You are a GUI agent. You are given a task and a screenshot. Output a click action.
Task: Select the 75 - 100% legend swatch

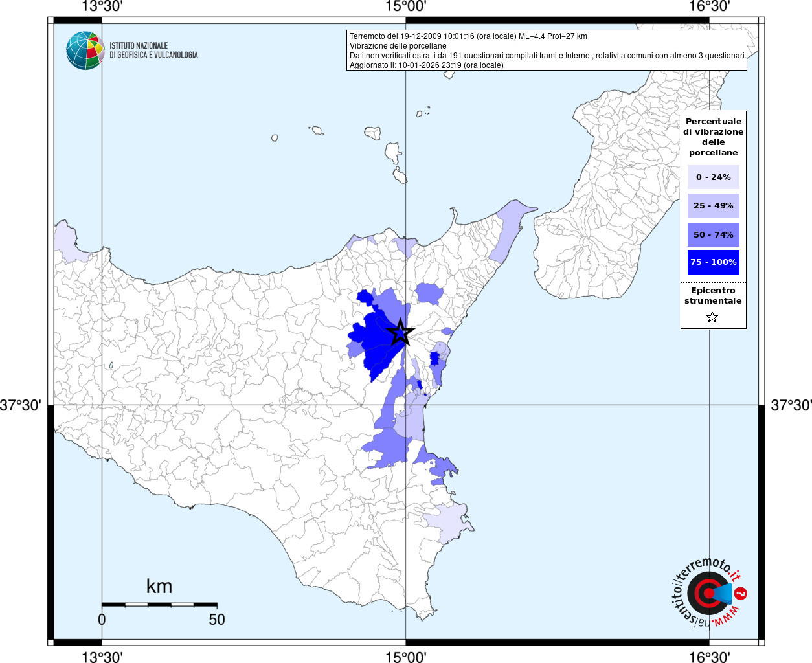(714, 262)
